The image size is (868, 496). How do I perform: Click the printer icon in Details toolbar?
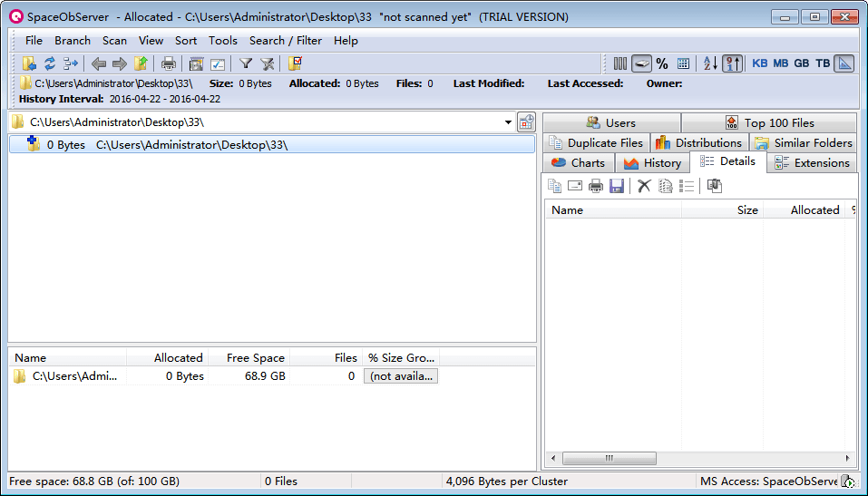point(596,186)
